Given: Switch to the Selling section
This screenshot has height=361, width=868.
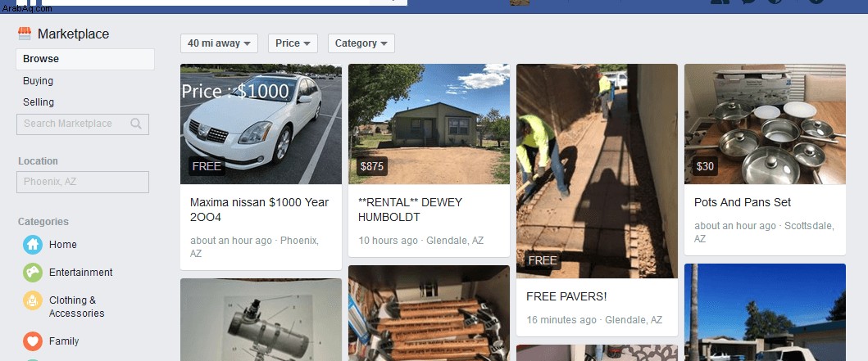Looking at the screenshot, I should click(39, 102).
